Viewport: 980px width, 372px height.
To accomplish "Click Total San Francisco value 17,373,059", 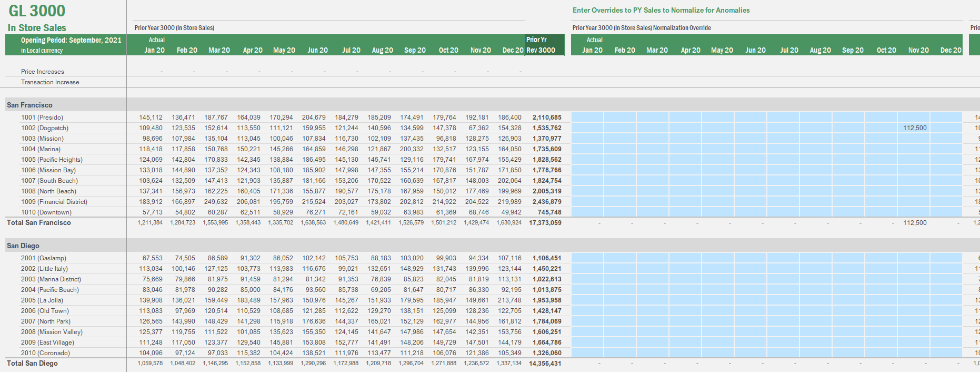I will 545,223.
